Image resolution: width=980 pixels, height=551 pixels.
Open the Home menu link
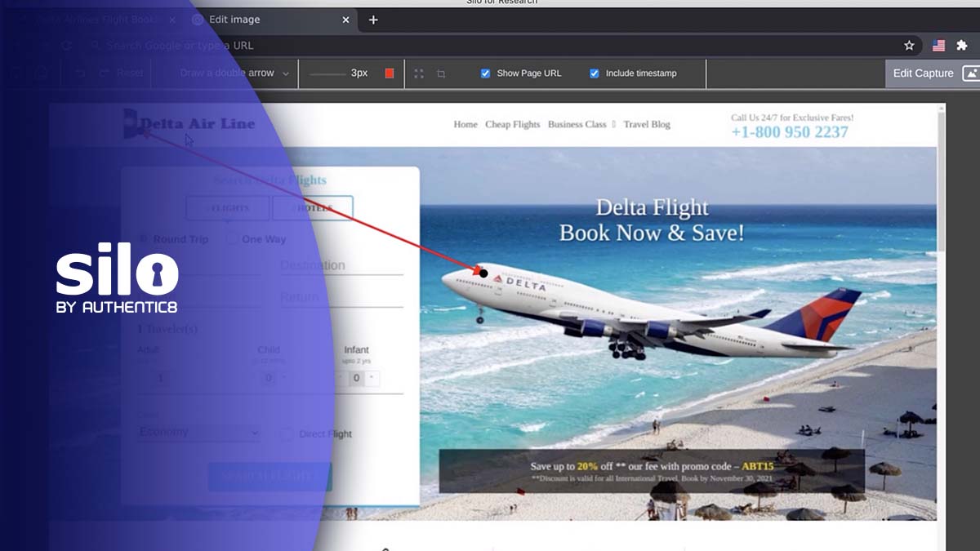click(x=465, y=125)
